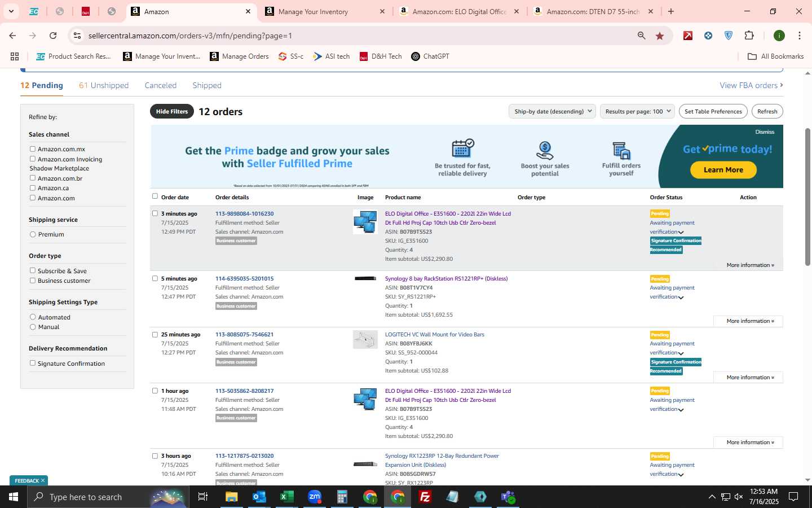This screenshot has width=812, height=508.
Task: Open Calculator from the taskbar
Action: point(342,497)
